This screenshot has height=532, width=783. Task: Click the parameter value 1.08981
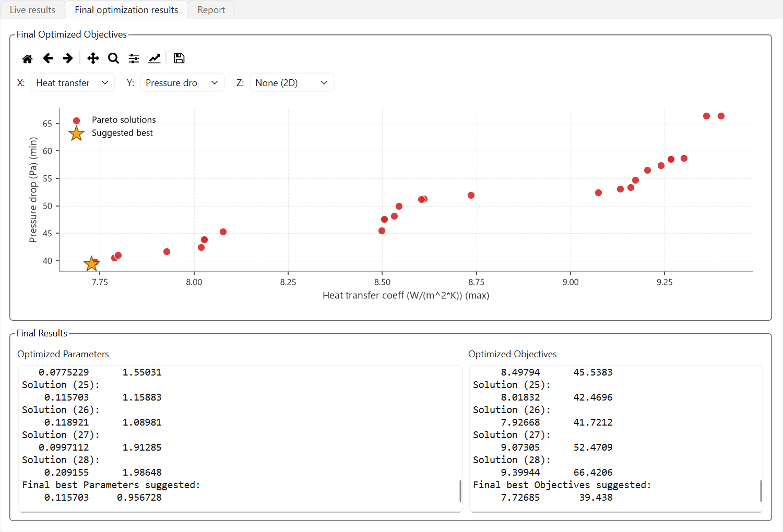tap(142, 422)
